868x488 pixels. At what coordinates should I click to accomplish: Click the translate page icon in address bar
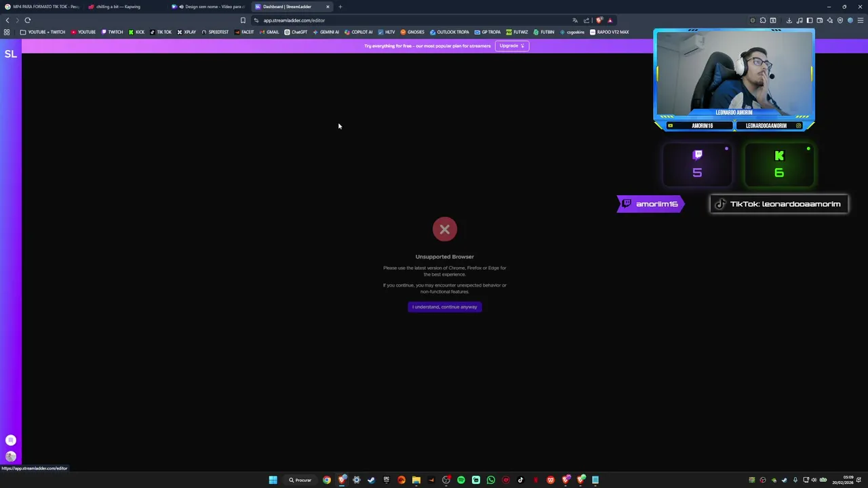coord(575,20)
